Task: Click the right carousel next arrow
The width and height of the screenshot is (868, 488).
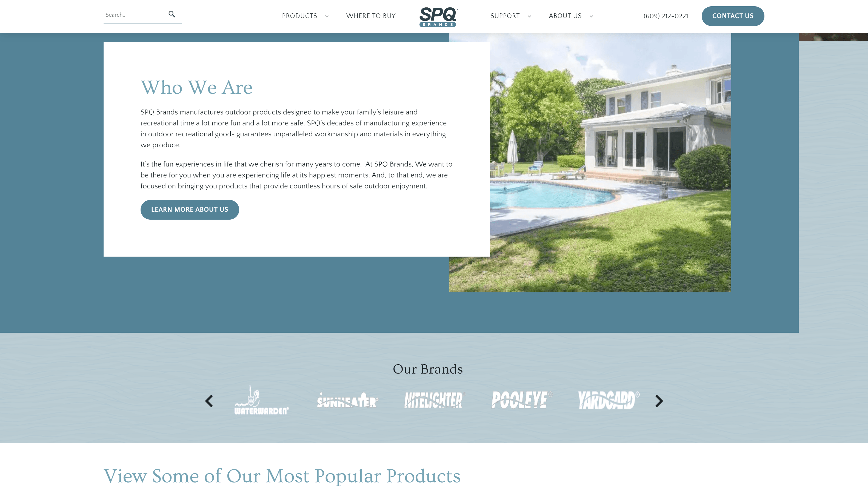Action: pyautogui.click(x=659, y=400)
